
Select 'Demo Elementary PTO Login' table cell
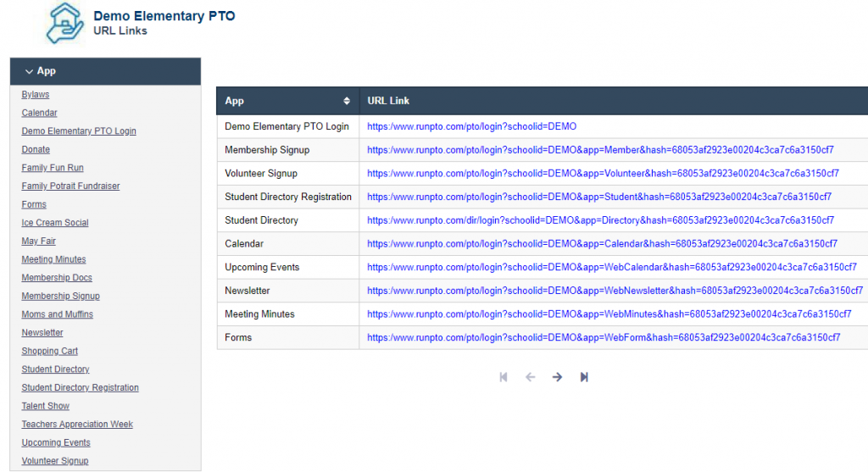287,127
